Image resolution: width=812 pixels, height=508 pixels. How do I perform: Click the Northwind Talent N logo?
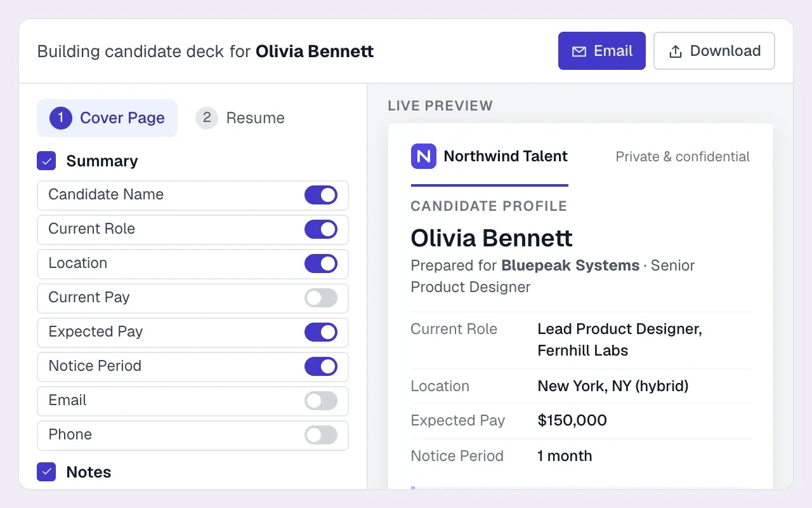pyautogui.click(x=423, y=156)
